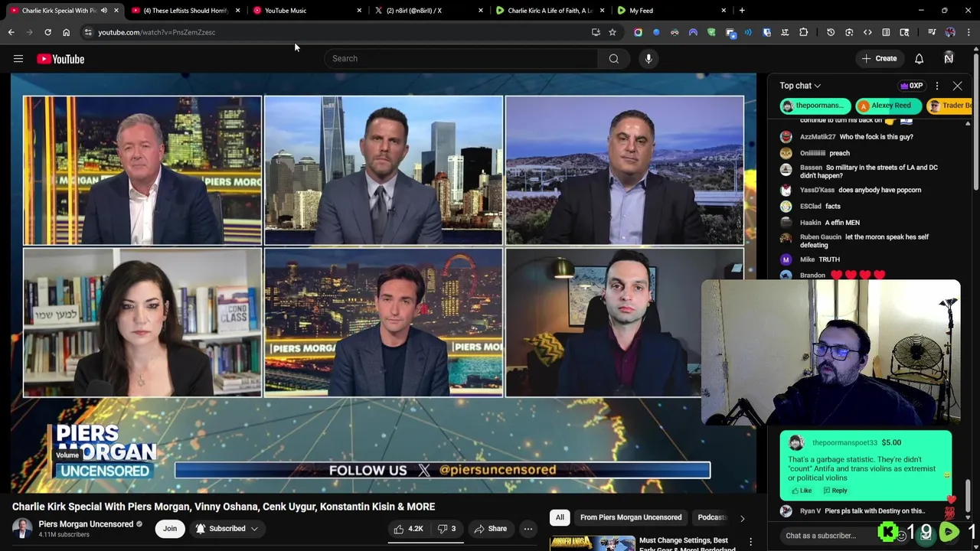Viewport: 980px width, 551px height.
Task: Open the browser history clock icon
Action: coord(831,32)
